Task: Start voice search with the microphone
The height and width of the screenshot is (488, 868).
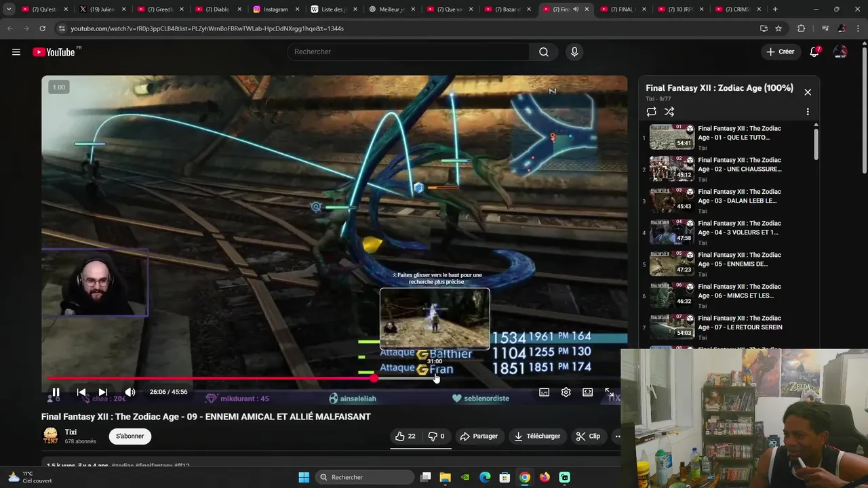Action: tap(574, 52)
